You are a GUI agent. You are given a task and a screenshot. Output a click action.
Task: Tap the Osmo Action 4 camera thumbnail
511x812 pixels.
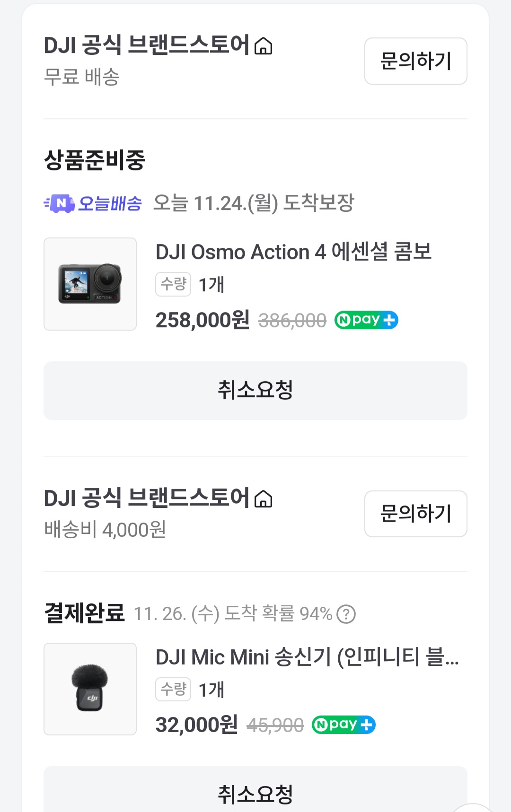coord(90,284)
